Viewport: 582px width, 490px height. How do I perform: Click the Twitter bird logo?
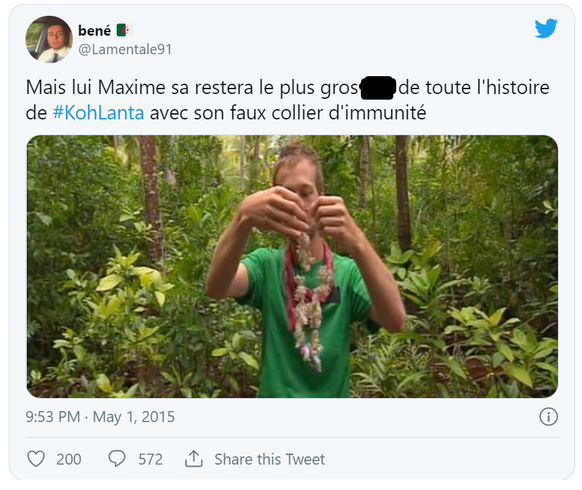(546, 28)
